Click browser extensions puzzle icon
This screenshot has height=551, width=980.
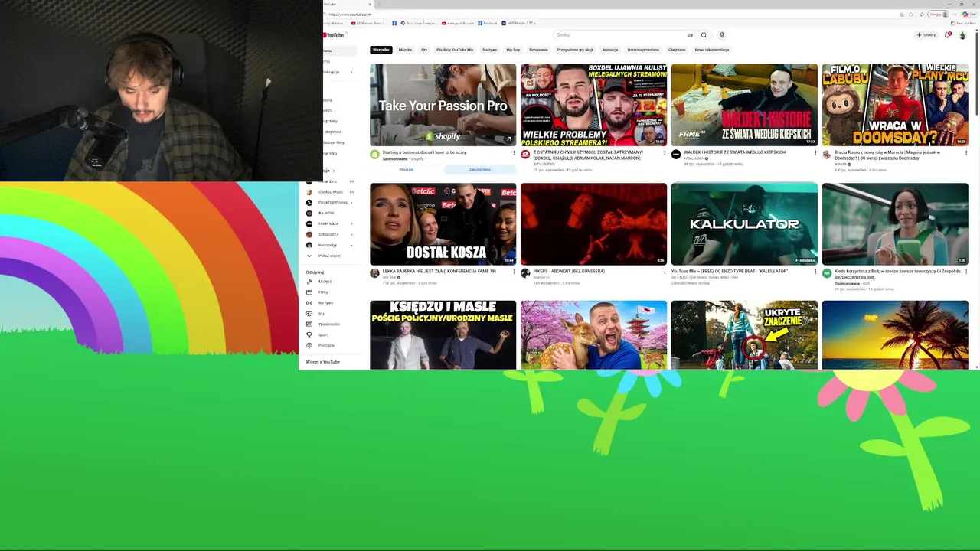click(921, 15)
